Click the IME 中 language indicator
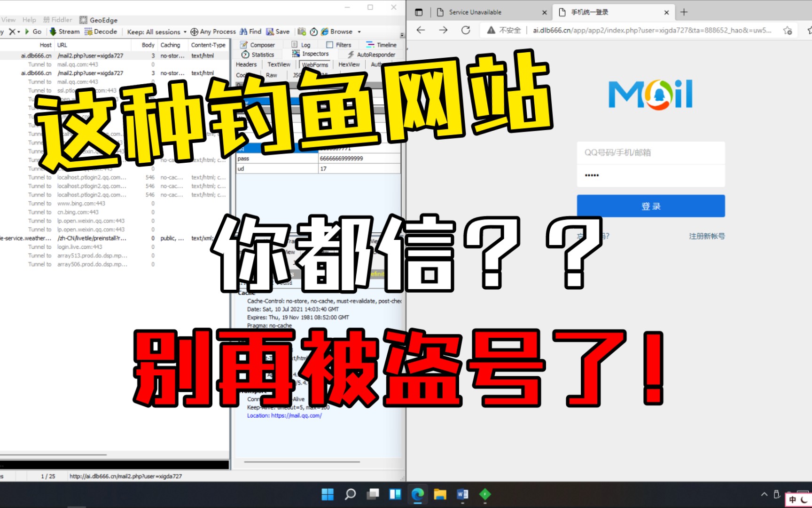The image size is (812, 508). (x=793, y=500)
